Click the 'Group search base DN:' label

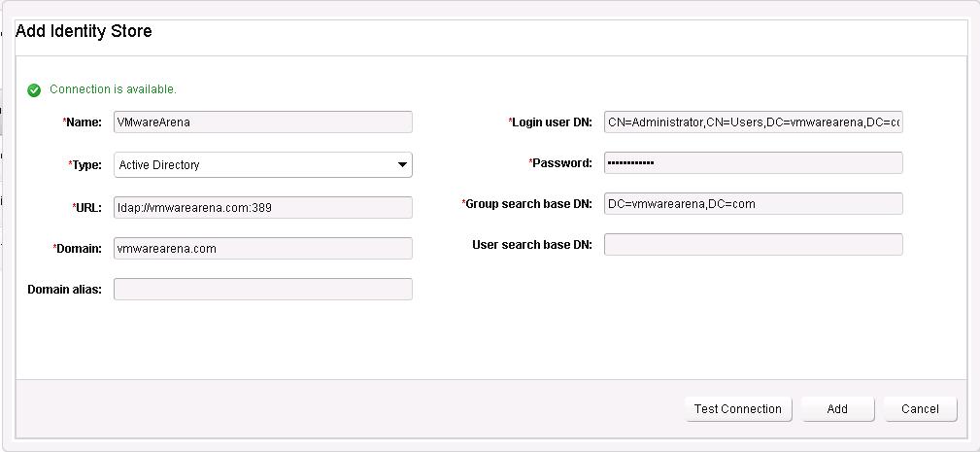(x=528, y=204)
